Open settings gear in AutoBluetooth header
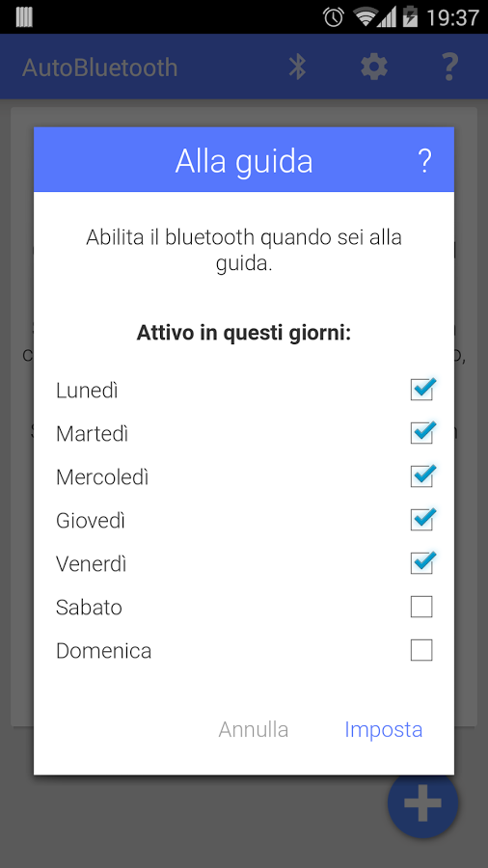The height and width of the screenshot is (868, 488). tap(374, 68)
